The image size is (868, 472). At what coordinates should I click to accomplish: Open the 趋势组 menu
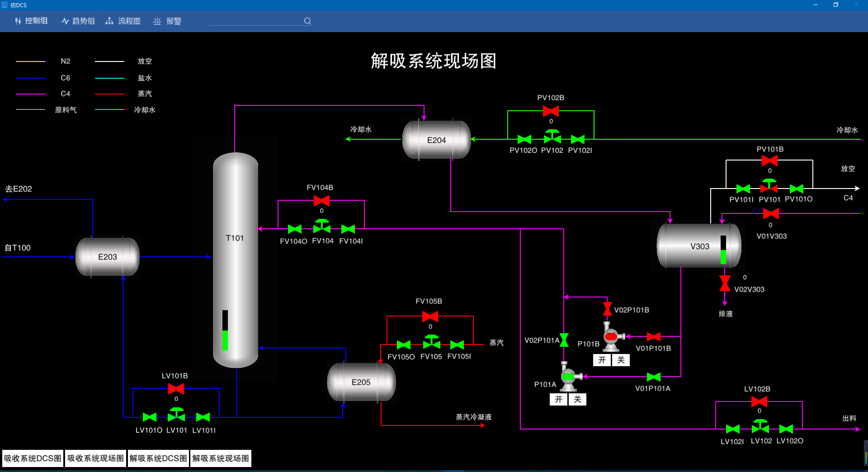click(78, 21)
